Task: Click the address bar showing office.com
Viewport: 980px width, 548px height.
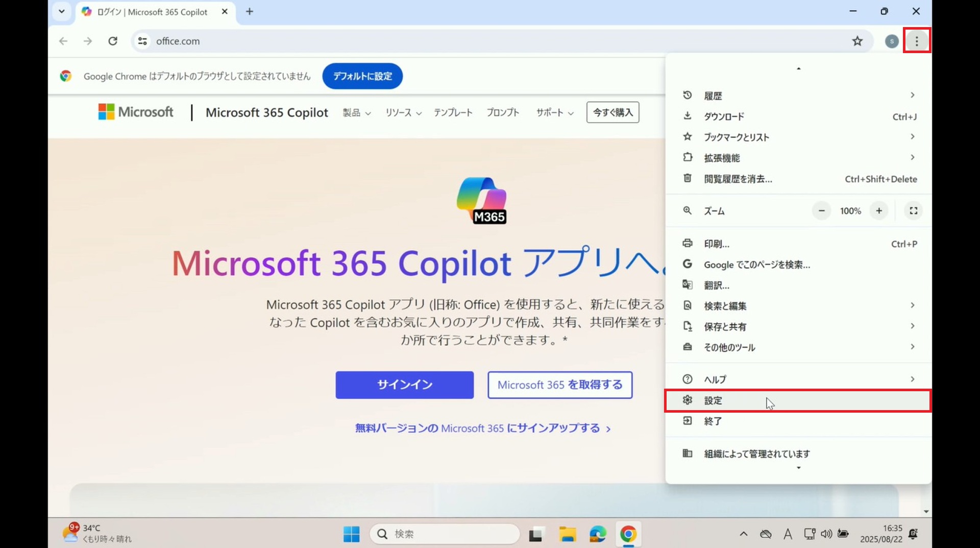Action: pyautogui.click(x=459, y=41)
